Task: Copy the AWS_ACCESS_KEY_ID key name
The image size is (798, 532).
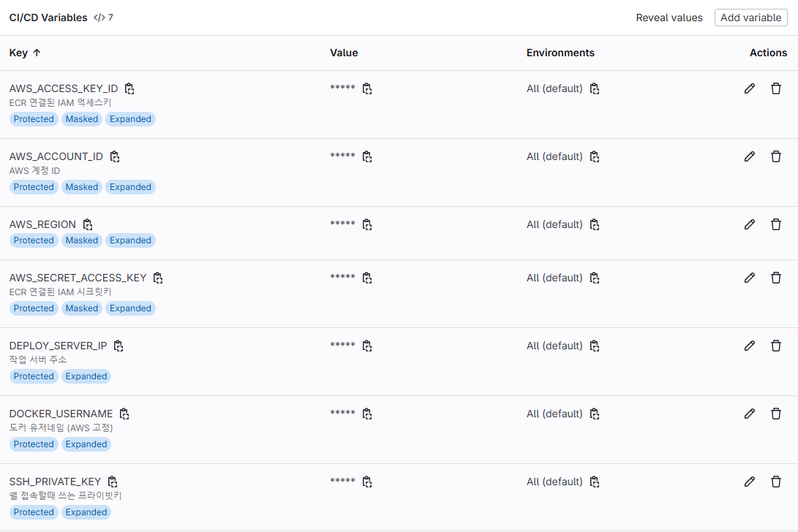Action: point(129,88)
